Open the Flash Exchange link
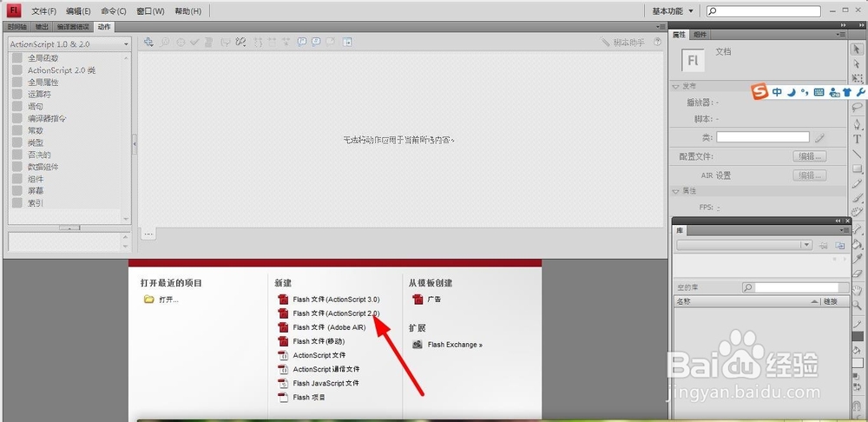Screen dimensions: 868x422 coord(448,345)
